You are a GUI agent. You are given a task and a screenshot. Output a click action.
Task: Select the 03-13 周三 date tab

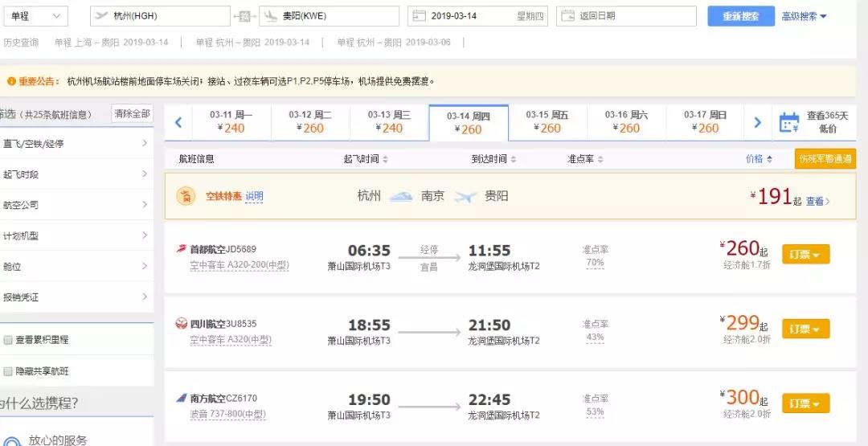[x=389, y=122]
